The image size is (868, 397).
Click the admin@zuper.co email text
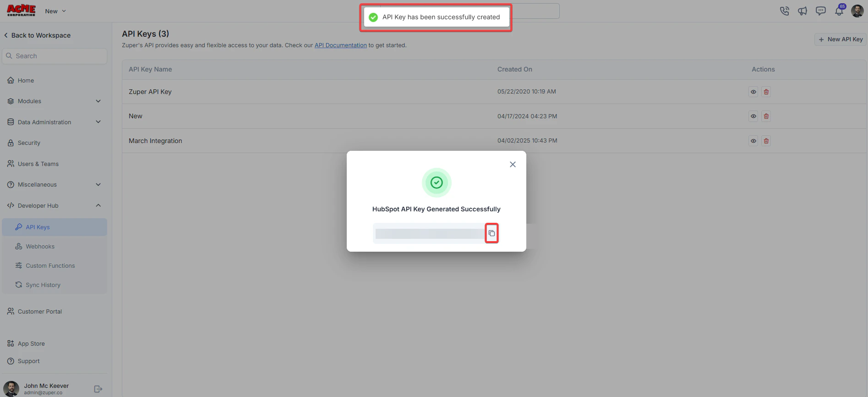click(x=43, y=393)
